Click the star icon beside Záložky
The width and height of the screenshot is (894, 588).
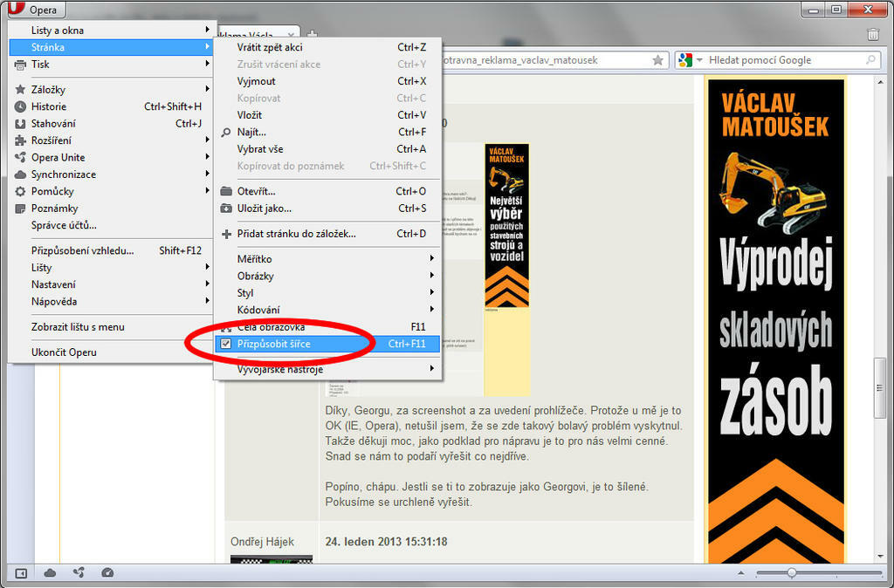pos(21,90)
